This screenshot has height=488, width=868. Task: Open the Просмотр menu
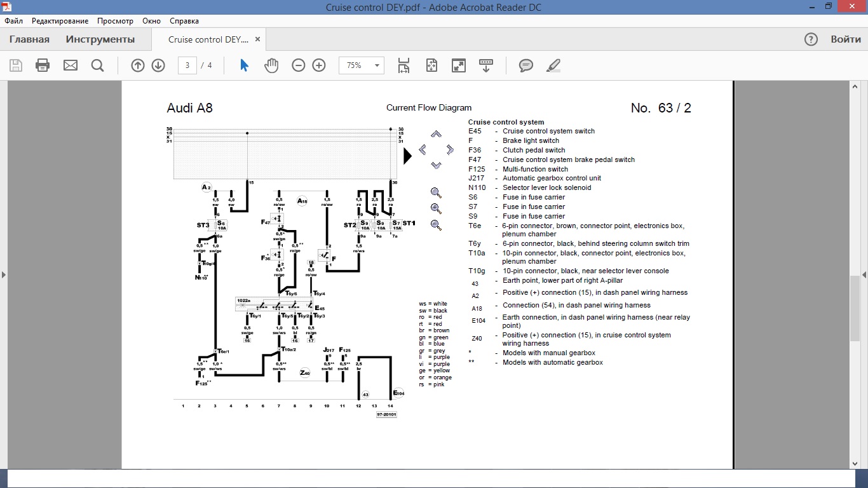(115, 21)
